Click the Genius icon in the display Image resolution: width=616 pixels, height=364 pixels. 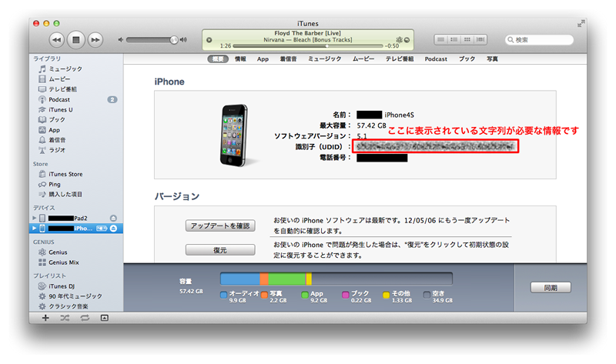point(399,40)
